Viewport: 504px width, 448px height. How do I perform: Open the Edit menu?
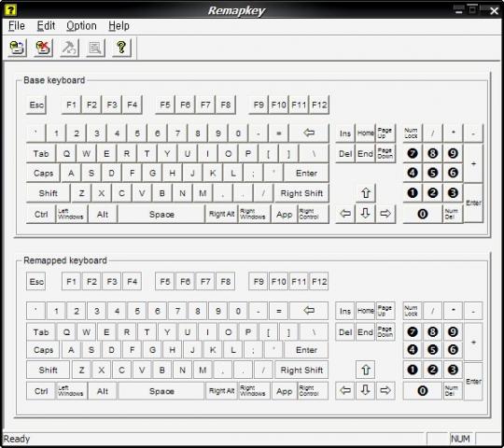point(46,26)
